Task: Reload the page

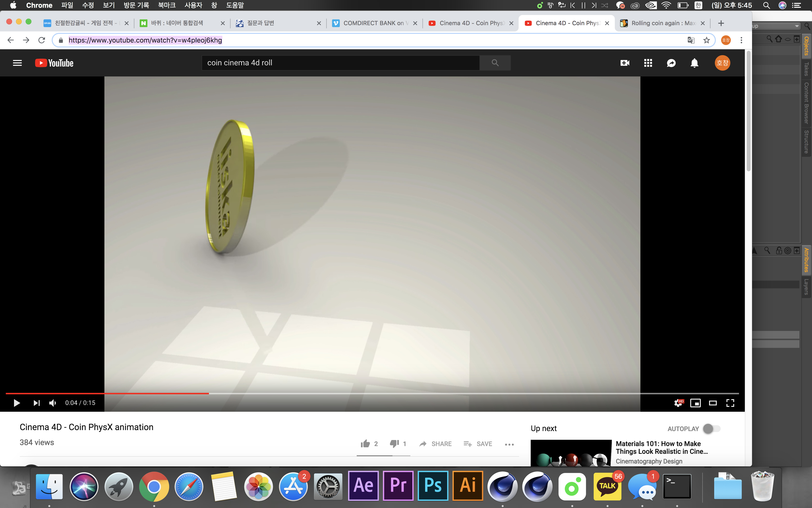Action: 42,40
